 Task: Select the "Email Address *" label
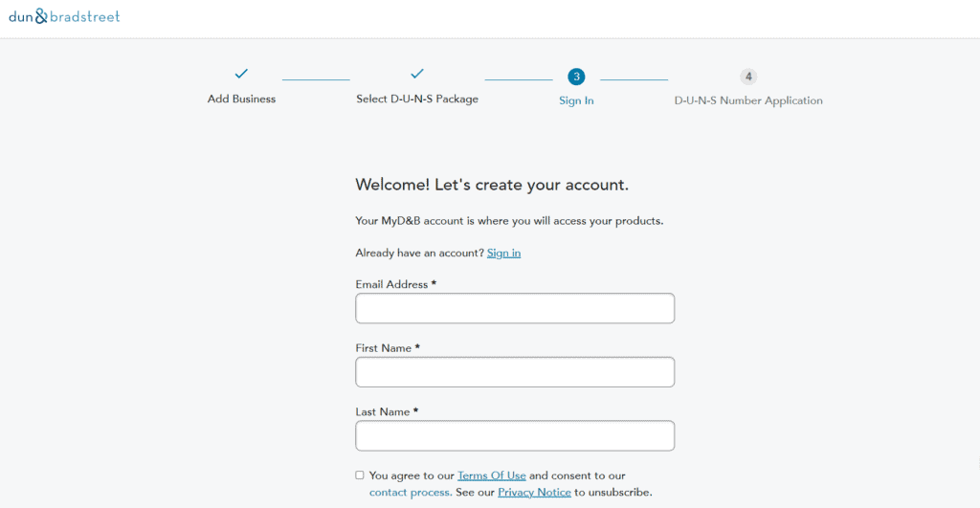pyautogui.click(x=395, y=284)
